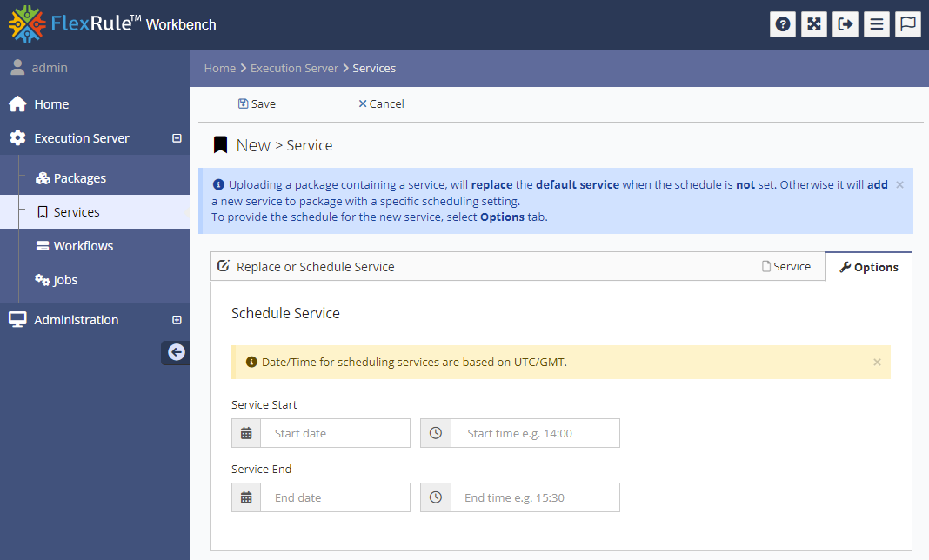Click the Start date field
The image size is (929, 560).
click(336, 433)
